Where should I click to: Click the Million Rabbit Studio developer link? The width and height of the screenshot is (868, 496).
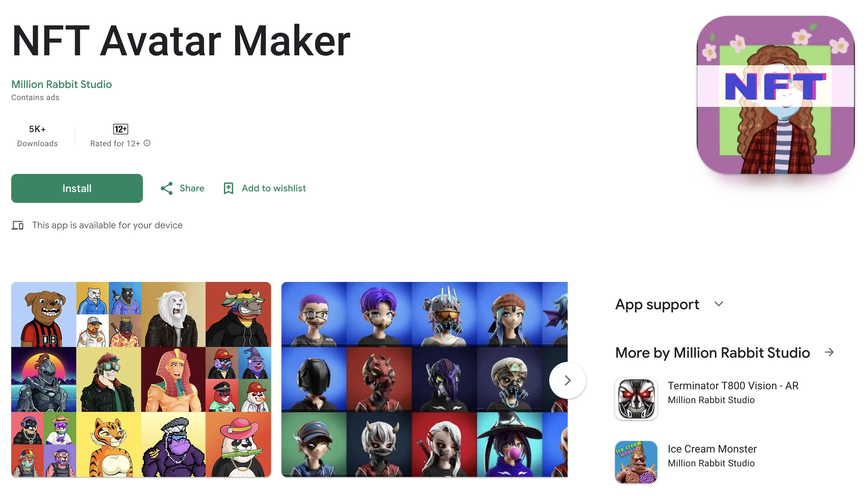pyautogui.click(x=61, y=84)
